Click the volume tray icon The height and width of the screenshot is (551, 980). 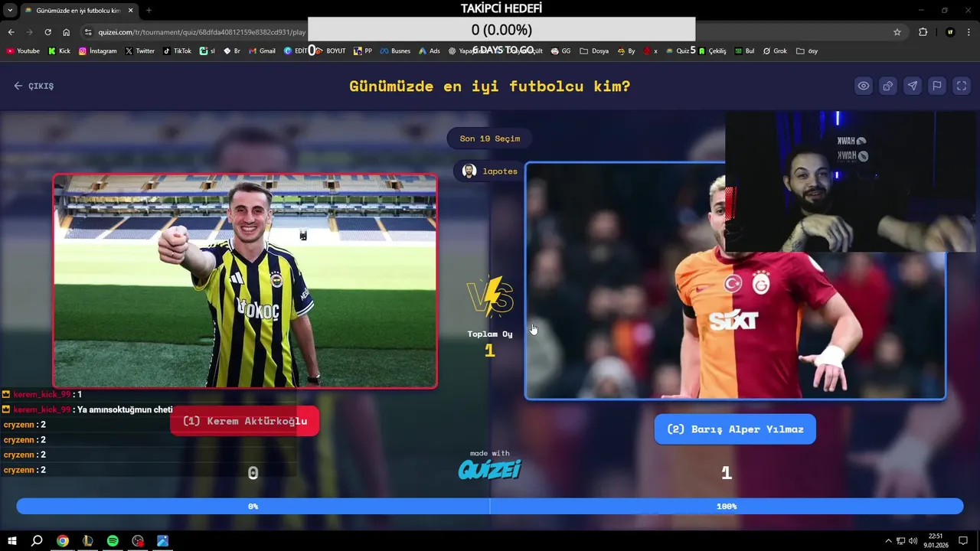[x=913, y=541]
